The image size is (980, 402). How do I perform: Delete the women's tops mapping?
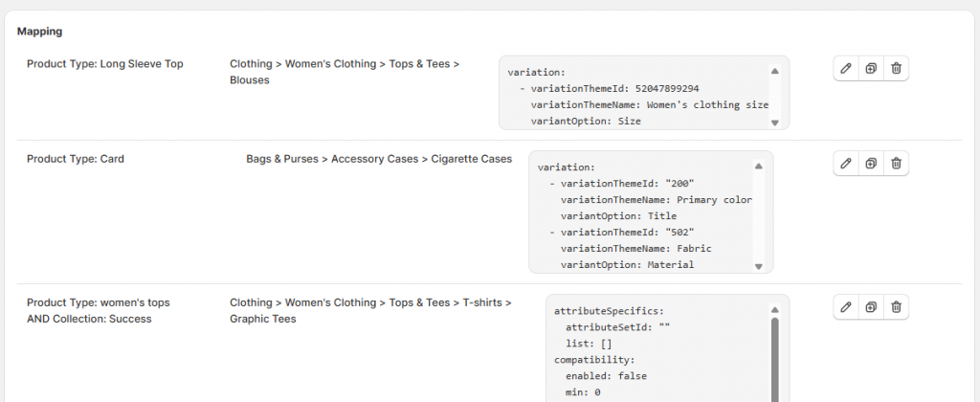coord(896,307)
